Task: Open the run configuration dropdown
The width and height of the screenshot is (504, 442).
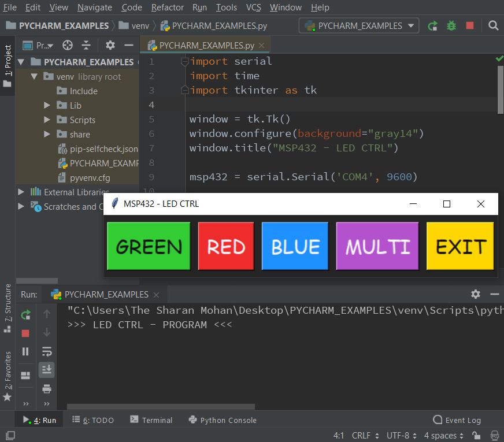Action: [359, 25]
